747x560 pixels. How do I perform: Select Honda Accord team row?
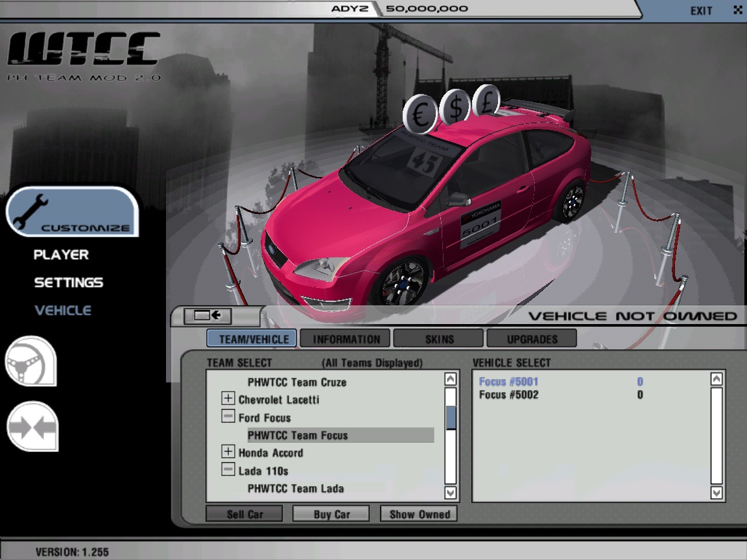270,453
